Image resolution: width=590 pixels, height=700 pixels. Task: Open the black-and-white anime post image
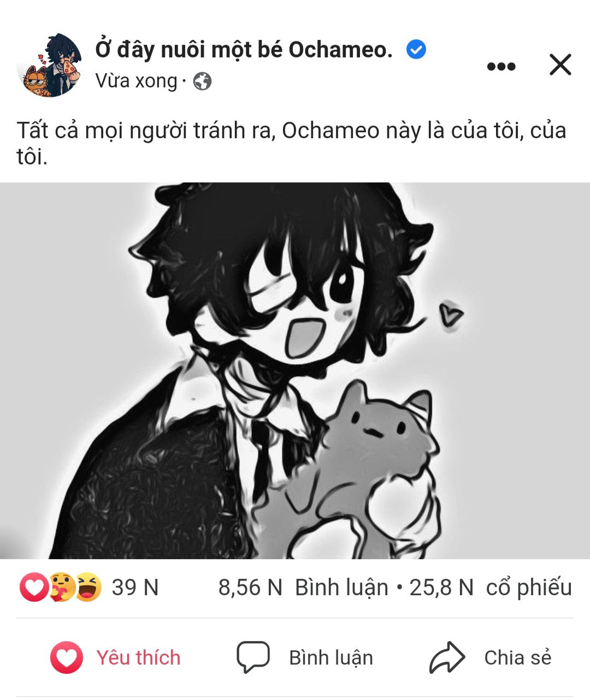click(x=295, y=370)
